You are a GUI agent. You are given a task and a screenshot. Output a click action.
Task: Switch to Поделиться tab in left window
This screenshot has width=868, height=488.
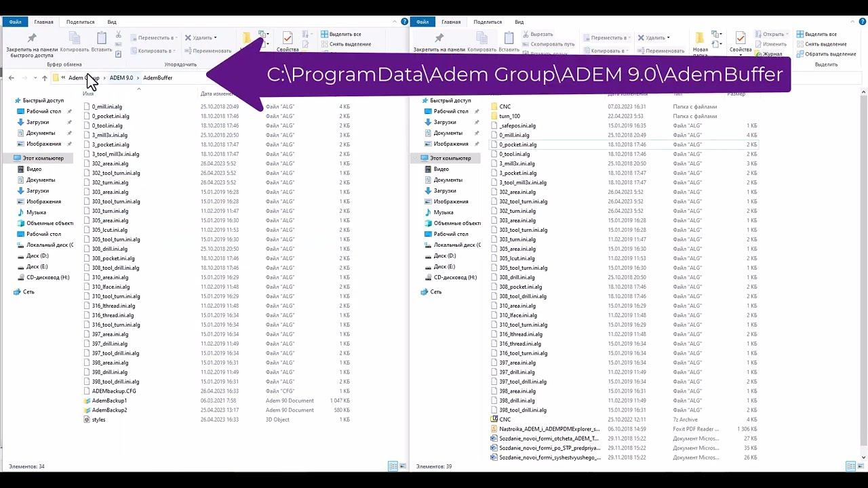tap(80, 22)
